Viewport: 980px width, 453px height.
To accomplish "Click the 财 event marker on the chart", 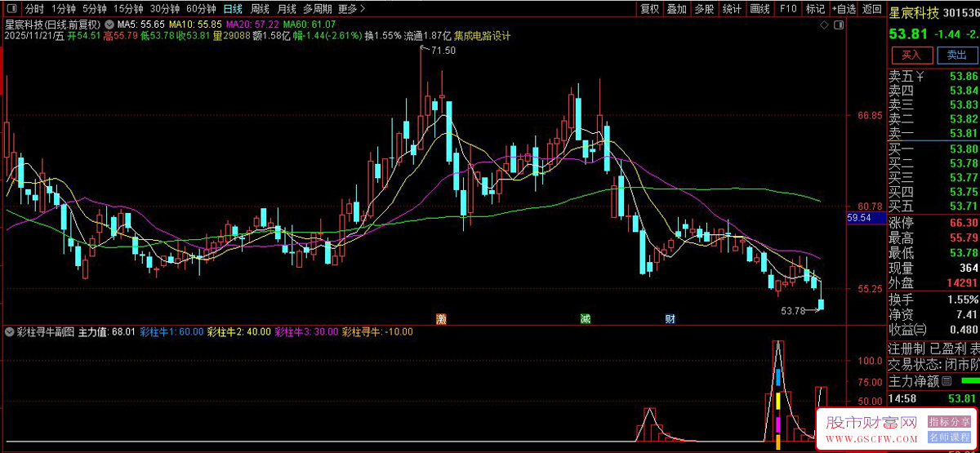I will pos(670,318).
